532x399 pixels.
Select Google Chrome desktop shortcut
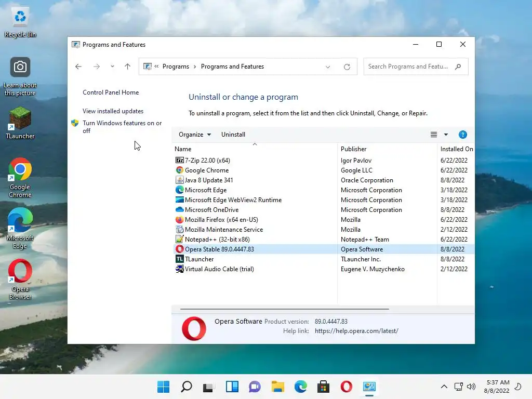[x=20, y=178]
